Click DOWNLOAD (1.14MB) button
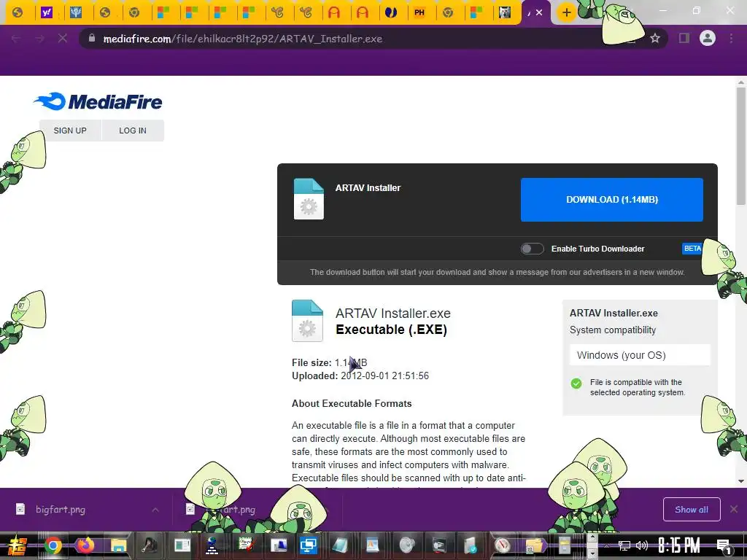747x560 pixels. click(612, 200)
